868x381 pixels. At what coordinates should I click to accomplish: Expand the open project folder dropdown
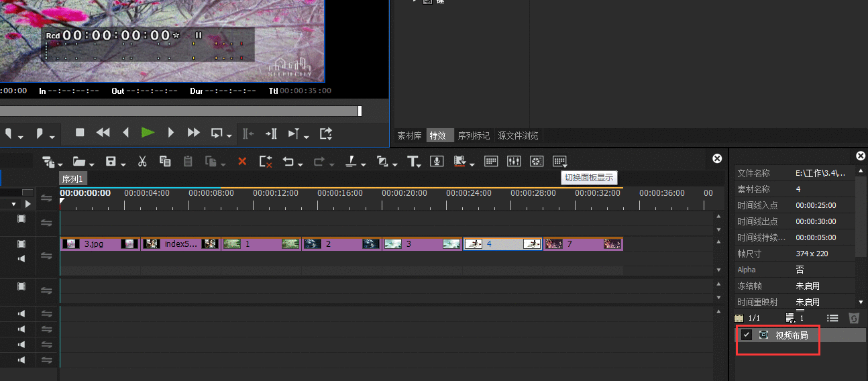coord(91,164)
